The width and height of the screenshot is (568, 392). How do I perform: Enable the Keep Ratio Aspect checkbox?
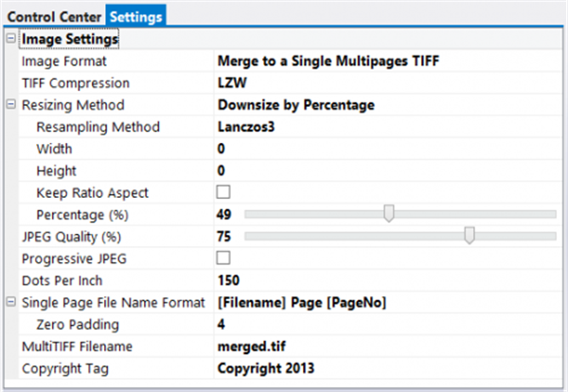(223, 192)
